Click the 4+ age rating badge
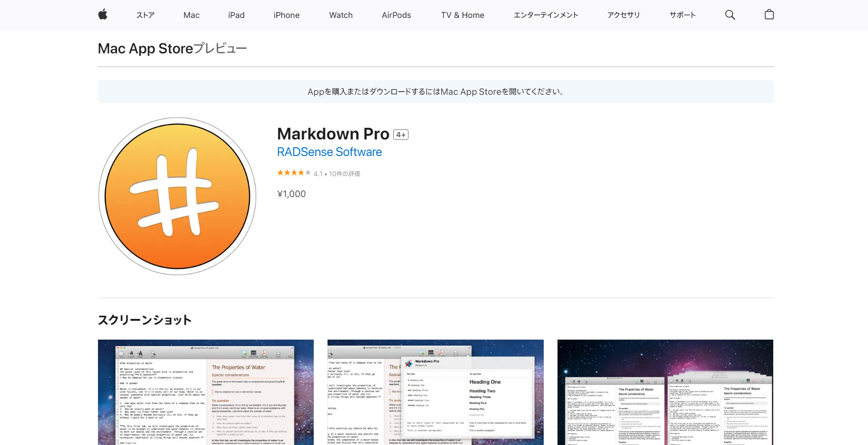This screenshot has height=445, width=868. tap(400, 134)
